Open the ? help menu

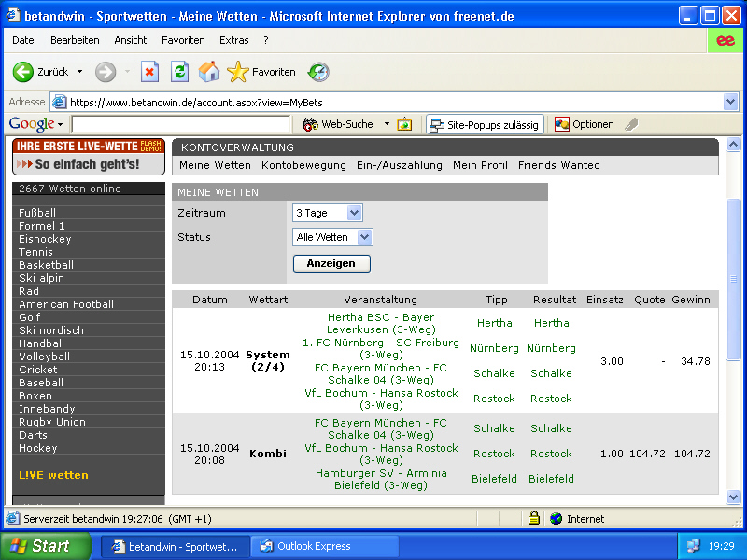tap(266, 40)
